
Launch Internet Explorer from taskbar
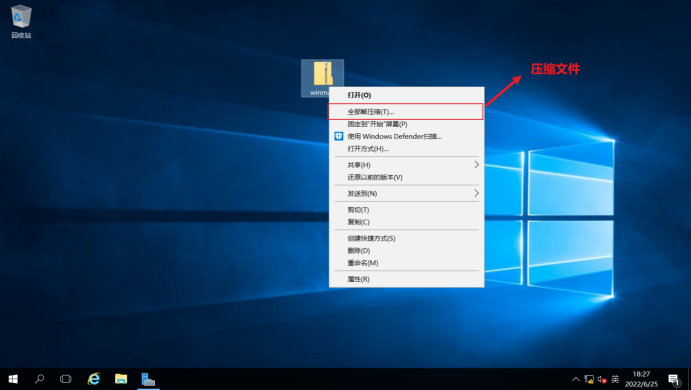[93, 379]
